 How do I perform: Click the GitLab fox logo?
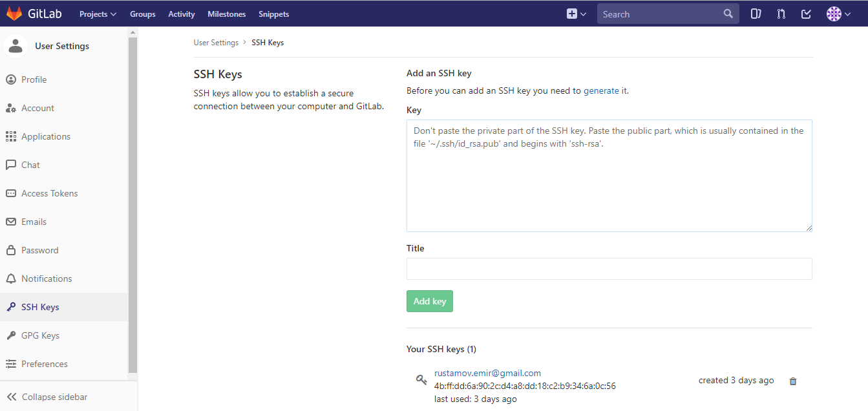tap(14, 14)
